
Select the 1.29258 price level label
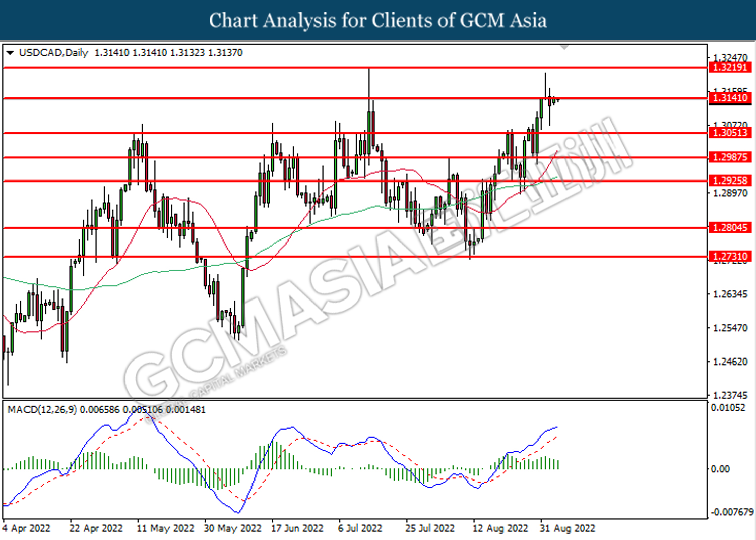[730, 181]
